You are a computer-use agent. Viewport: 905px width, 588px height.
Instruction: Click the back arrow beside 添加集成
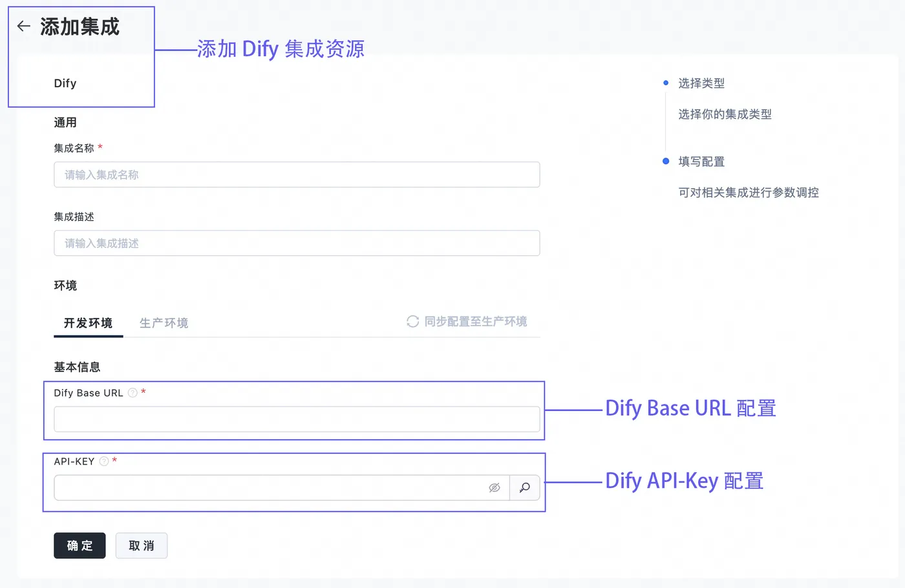coord(24,26)
